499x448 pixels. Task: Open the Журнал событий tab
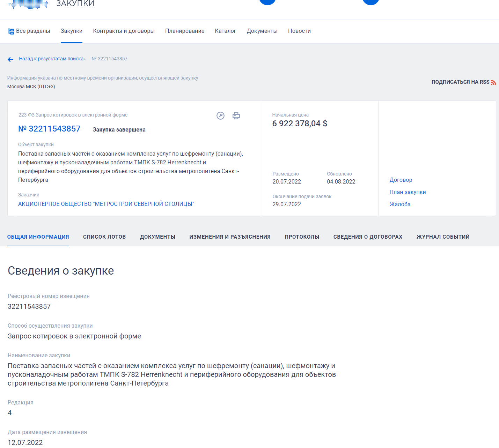click(x=443, y=237)
